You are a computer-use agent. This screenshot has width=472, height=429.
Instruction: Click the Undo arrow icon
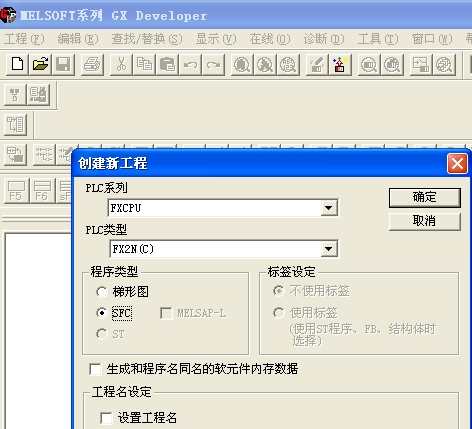190,64
